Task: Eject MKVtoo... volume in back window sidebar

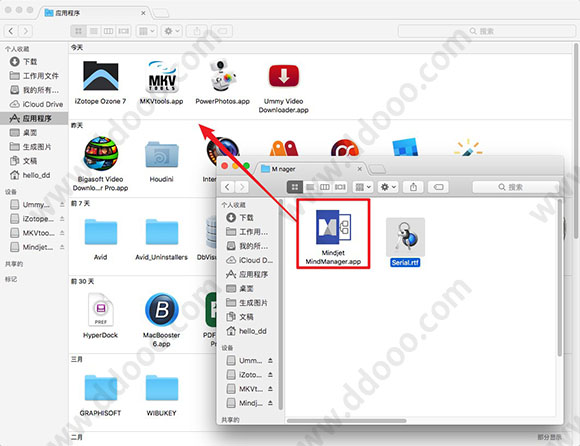Action: (62, 233)
